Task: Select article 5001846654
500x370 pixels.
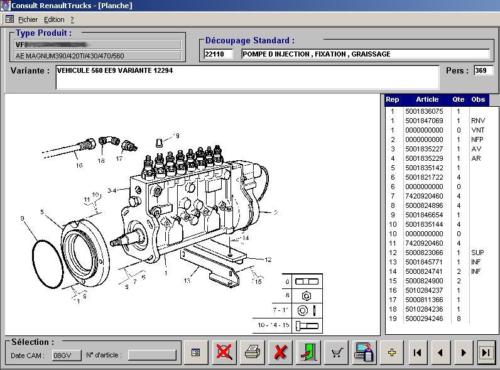Action: pyautogui.click(x=424, y=215)
